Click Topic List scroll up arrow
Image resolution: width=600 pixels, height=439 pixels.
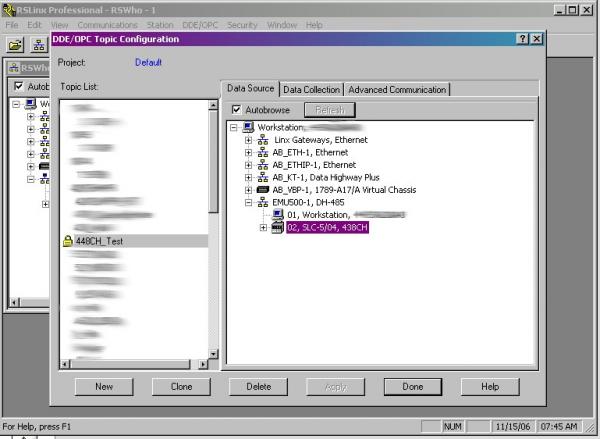213,105
